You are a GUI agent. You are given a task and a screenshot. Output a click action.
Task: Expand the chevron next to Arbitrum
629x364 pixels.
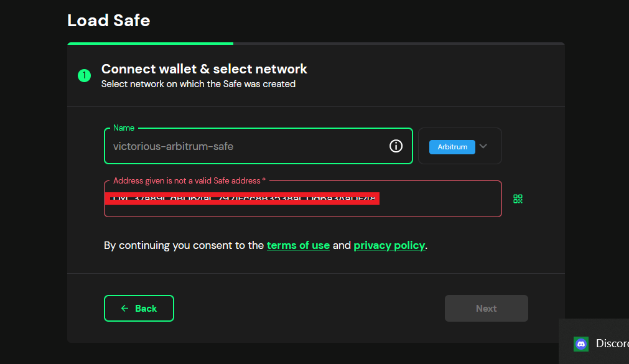click(x=482, y=146)
